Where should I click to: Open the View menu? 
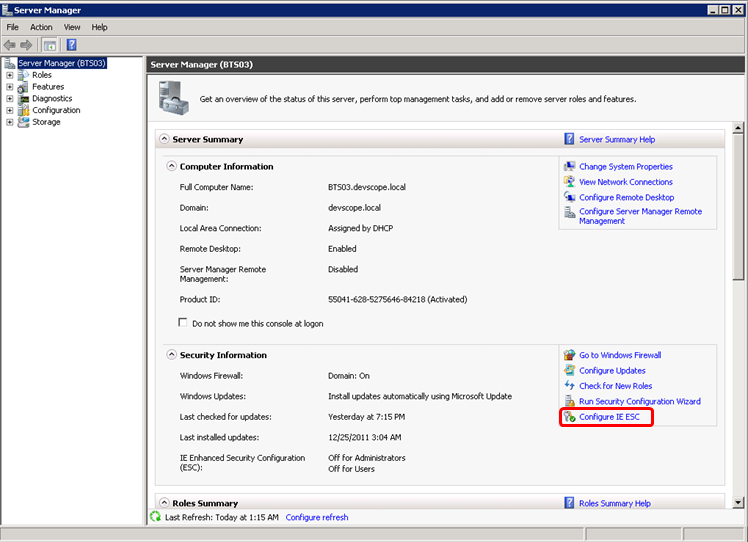72,27
